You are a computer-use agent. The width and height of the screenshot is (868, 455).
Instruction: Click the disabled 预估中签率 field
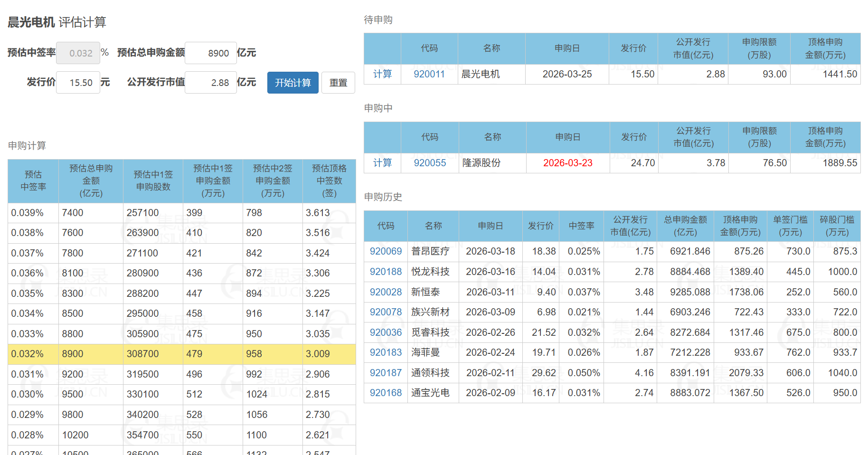tap(78, 53)
